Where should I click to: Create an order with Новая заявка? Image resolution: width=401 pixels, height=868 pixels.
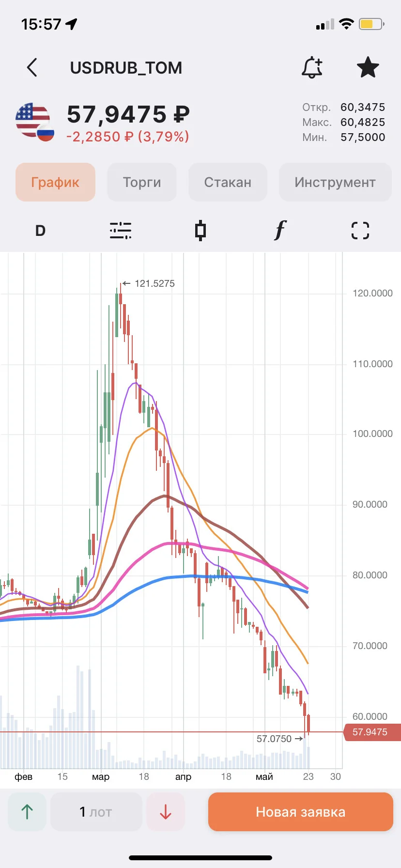(301, 812)
